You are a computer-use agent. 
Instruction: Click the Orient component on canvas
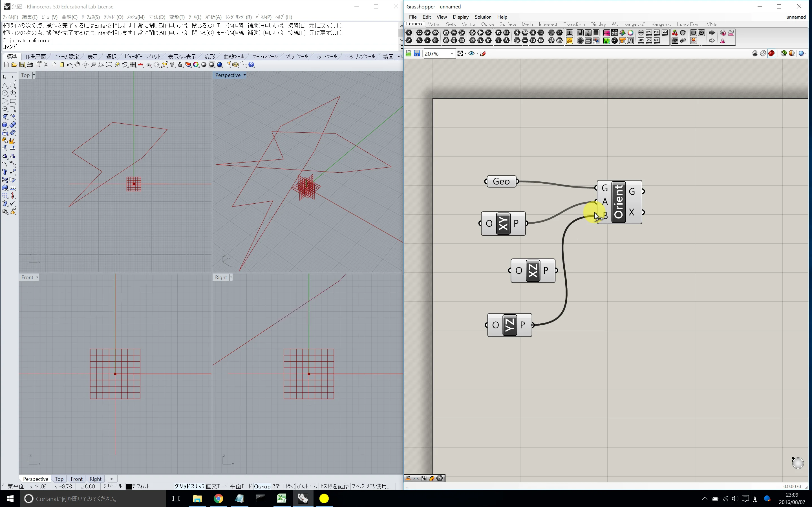point(618,202)
